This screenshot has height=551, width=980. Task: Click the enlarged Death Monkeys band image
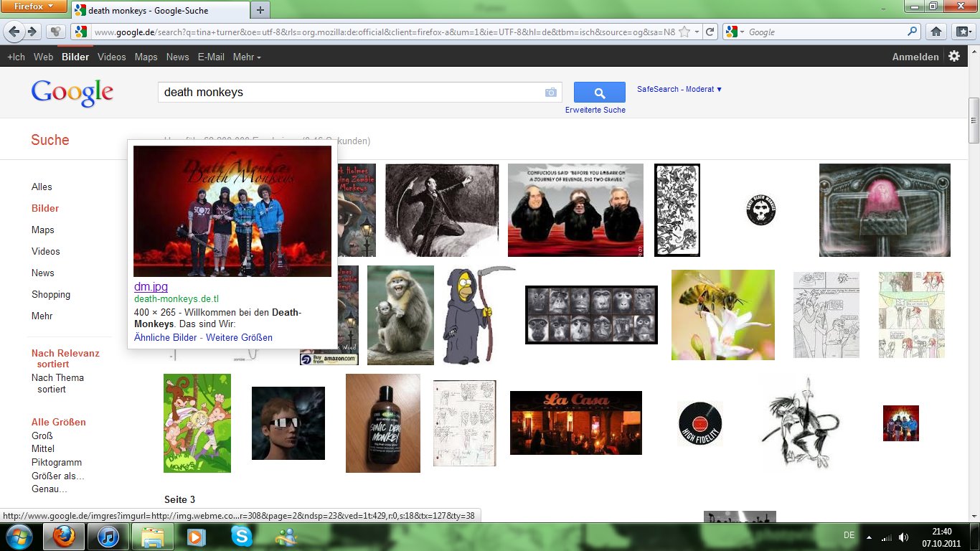232,211
